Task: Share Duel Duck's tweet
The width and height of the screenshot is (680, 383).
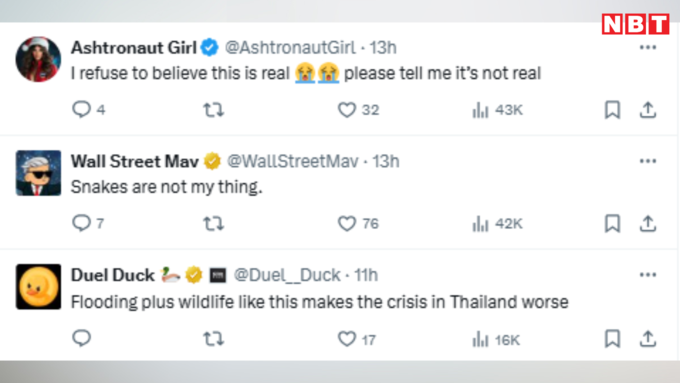Action: [648, 339]
